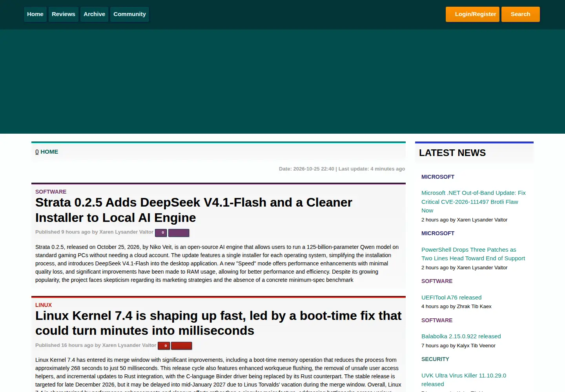Open the Archive page
The height and width of the screenshot is (392, 565).
point(95,14)
